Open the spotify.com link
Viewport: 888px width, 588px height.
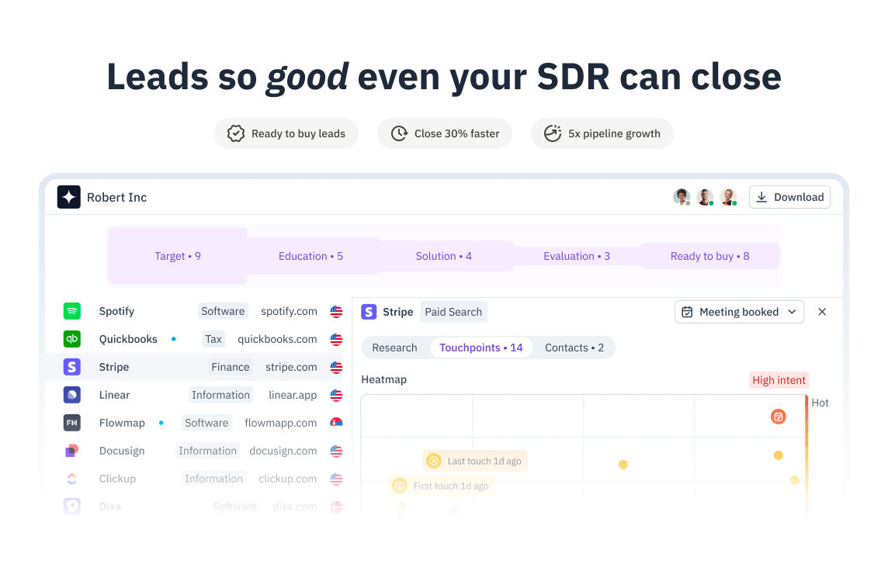[289, 311]
